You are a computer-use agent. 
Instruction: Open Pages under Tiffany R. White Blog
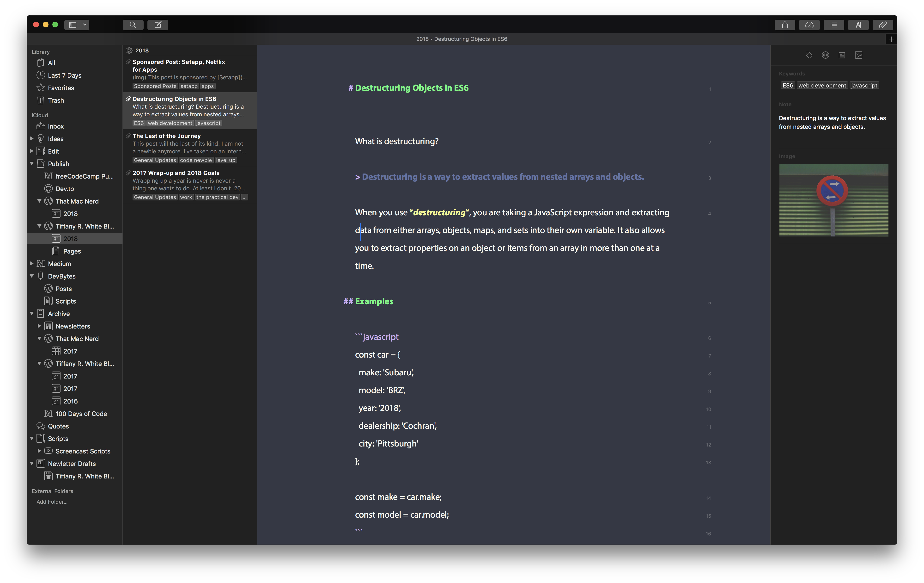[x=74, y=251]
